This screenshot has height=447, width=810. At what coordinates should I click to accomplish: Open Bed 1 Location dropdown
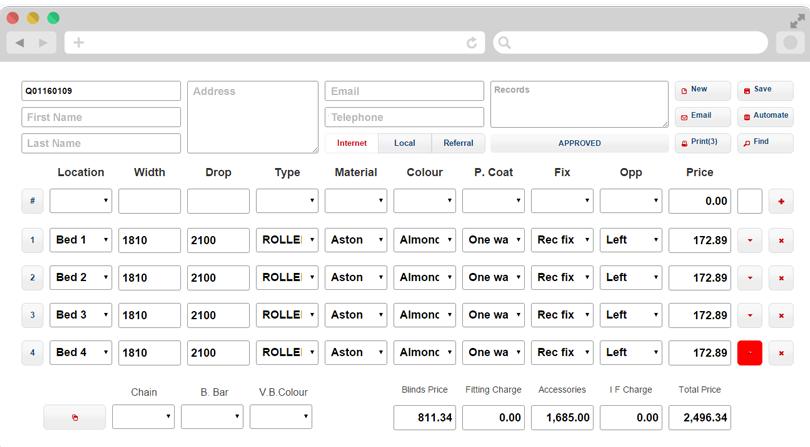tap(81, 240)
